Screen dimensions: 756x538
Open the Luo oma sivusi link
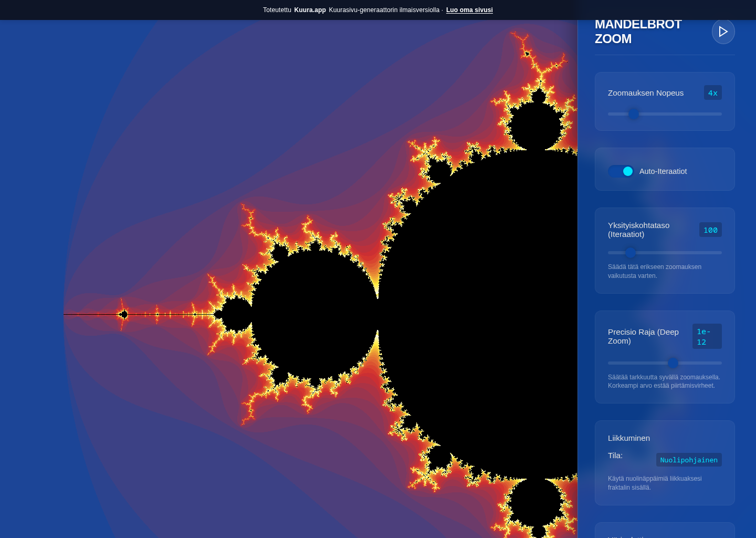click(x=469, y=10)
